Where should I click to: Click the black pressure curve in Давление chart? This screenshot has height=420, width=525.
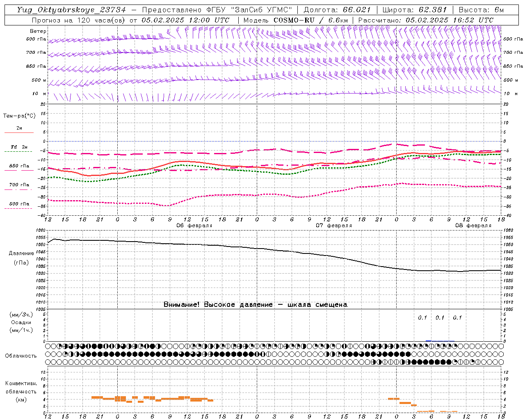click(274, 250)
